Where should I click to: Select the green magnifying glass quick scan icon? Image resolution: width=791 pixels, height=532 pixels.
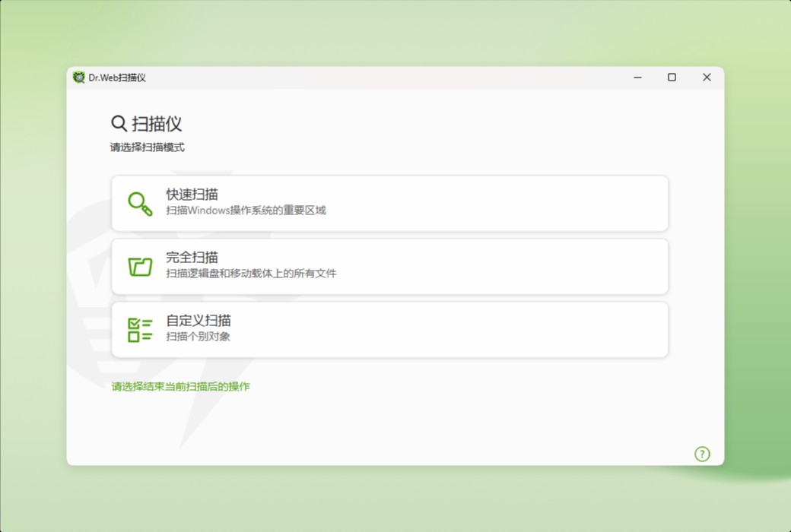coord(140,202)
